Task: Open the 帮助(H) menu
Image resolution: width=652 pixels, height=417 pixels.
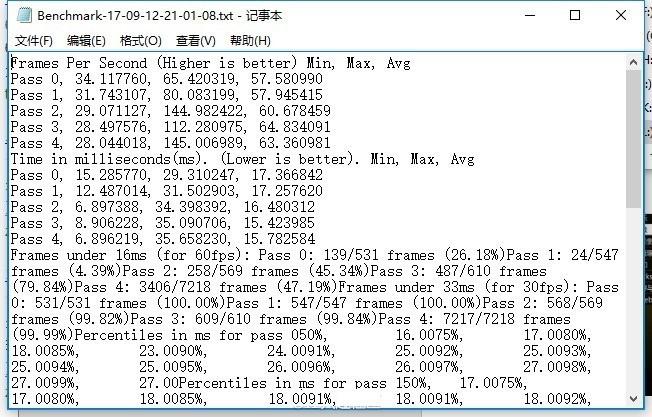Action: click(250, 41)
